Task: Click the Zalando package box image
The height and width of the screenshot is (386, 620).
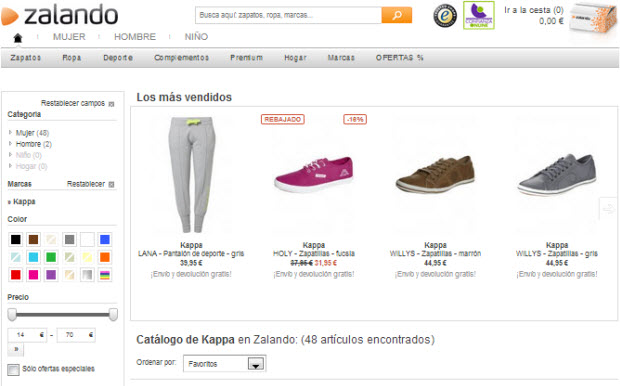Action: pos(593,19)
